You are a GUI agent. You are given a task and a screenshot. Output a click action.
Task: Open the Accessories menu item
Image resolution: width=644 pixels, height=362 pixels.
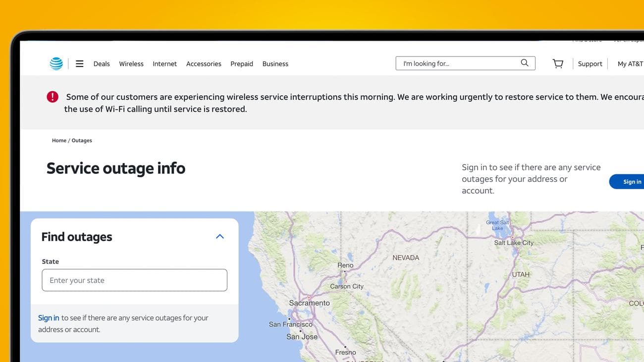point(204,64)
